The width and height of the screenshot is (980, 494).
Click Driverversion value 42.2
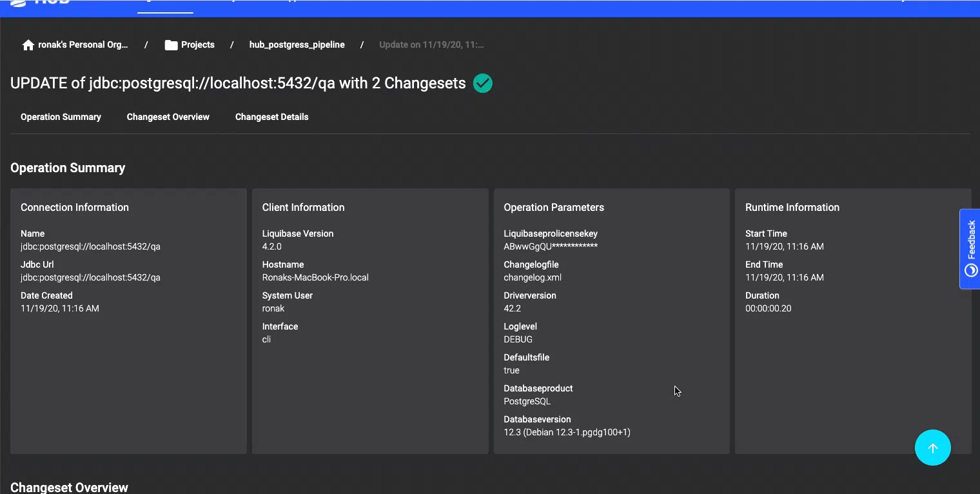(512, 309)
